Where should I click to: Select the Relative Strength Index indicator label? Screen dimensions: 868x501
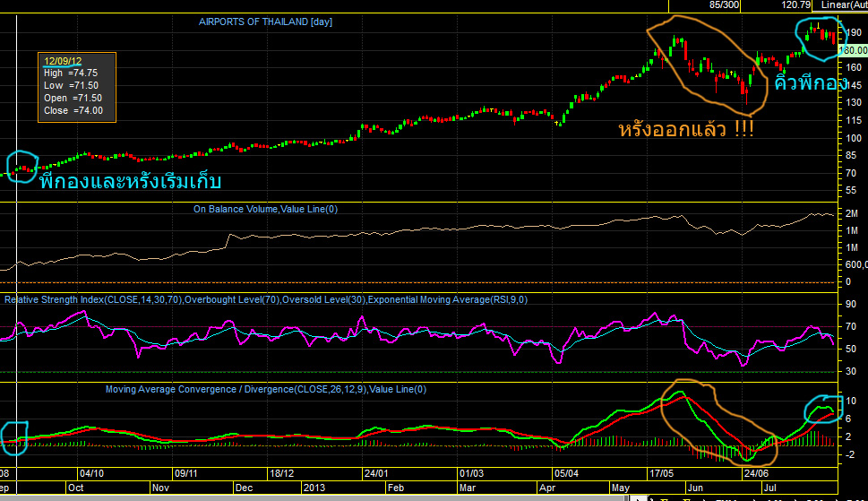(x=266, y=299)
